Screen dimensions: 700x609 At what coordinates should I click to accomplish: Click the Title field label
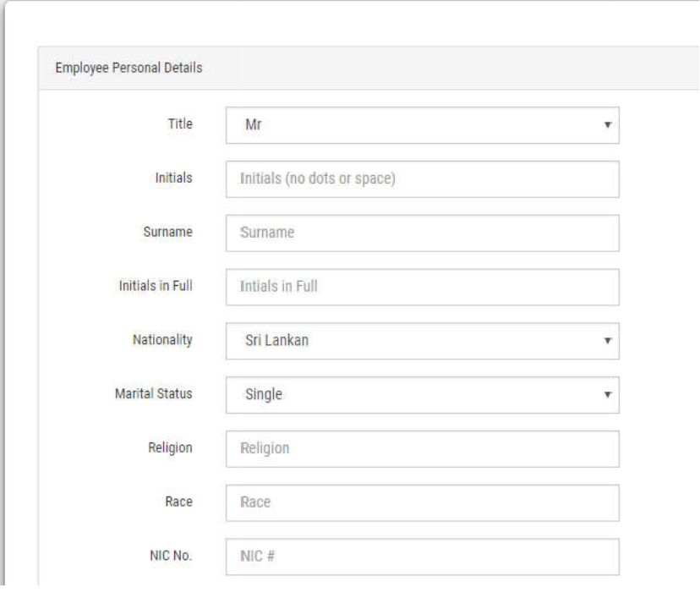(180, 123)
